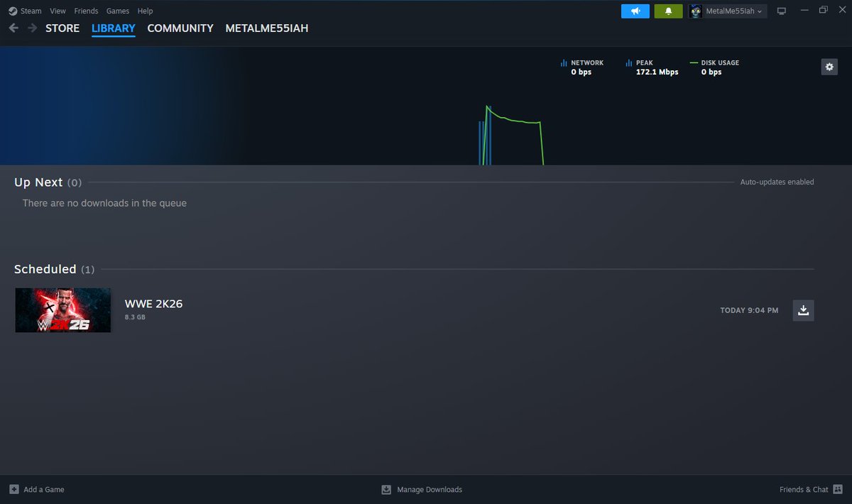The width and height of the screenshot is (852, 504).
Task: Open the View menu
Action: [58, 11]
